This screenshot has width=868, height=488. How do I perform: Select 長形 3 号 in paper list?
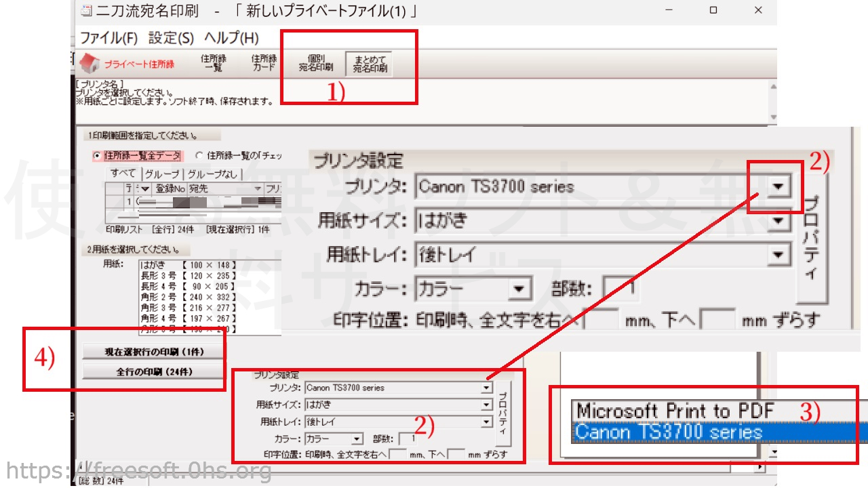click(x=188, y=277)
